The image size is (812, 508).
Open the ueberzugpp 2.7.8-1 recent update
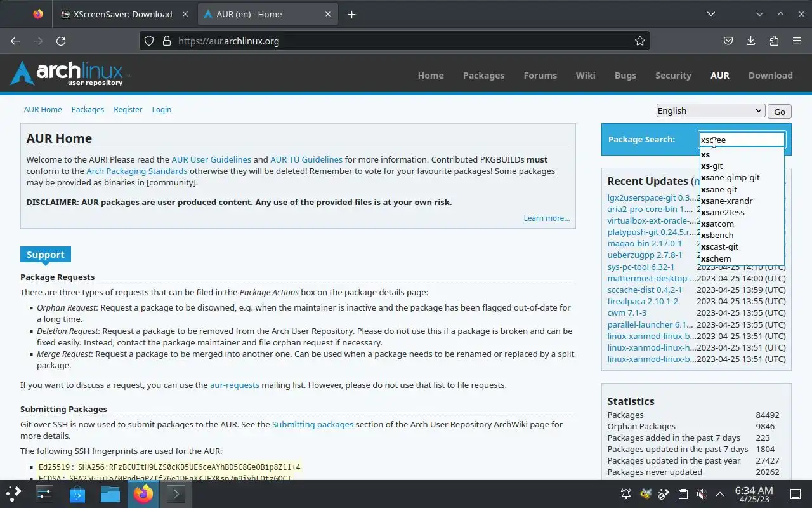645,255
